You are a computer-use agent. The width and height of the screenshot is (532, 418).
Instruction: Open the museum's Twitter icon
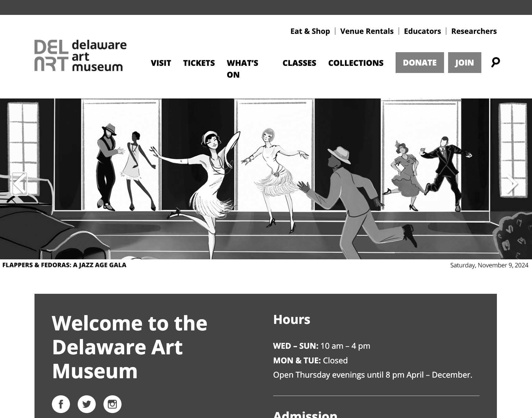87,404
